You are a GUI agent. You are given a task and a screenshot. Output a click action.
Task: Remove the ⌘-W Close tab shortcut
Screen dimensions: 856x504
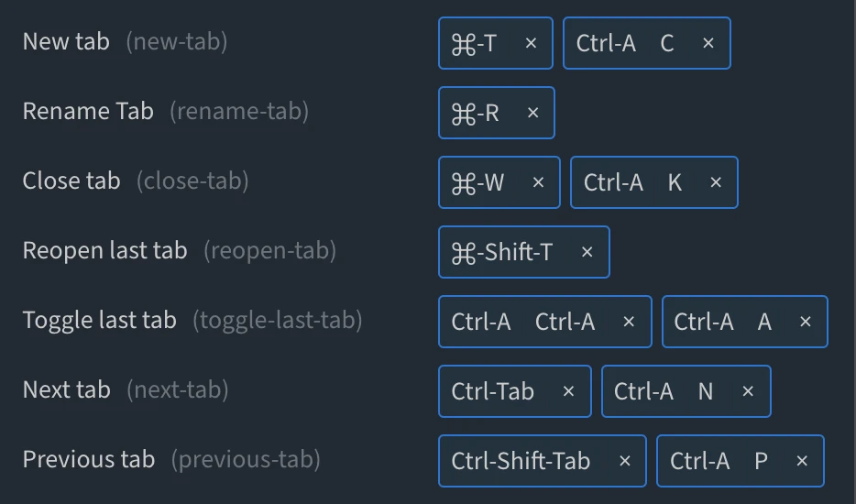pyautogui.click(x=538, y=182)
